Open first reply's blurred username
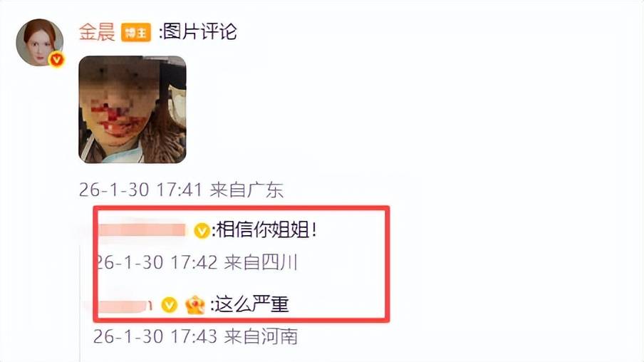Viewport: 644px width, 362px height. coord(142,229)
